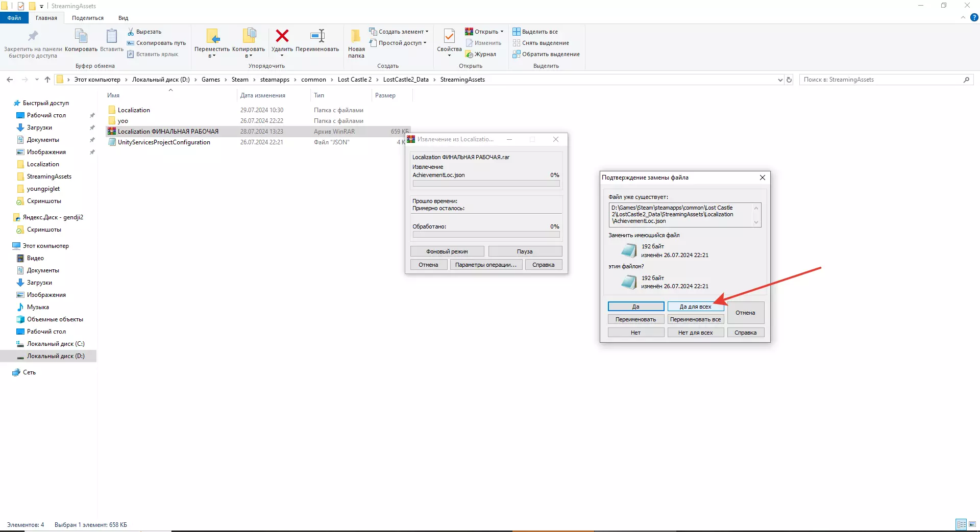980x532 pixels.
Task: Go back with the Explorer back arrow
Action: point(10,80)
